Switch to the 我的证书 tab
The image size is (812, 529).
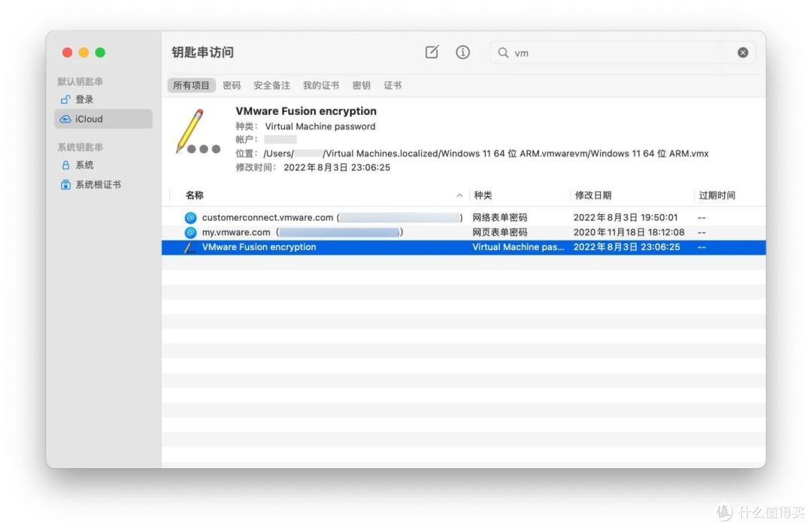tap(320, 86)
